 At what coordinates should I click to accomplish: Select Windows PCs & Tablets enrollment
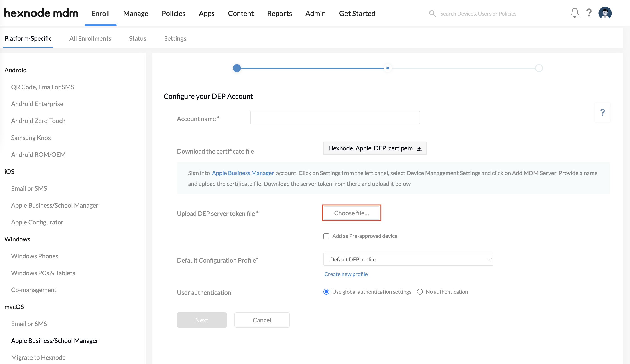pos(43,273)
